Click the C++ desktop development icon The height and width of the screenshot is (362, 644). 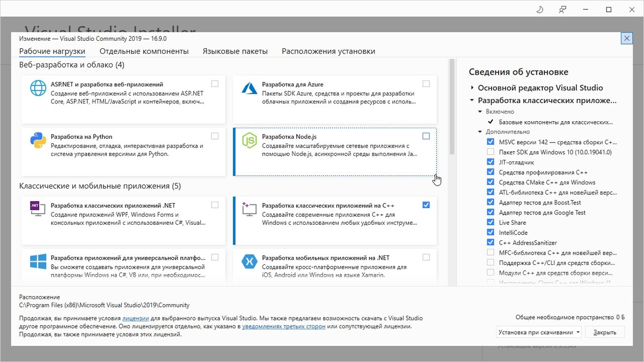[x=249, y=210]
